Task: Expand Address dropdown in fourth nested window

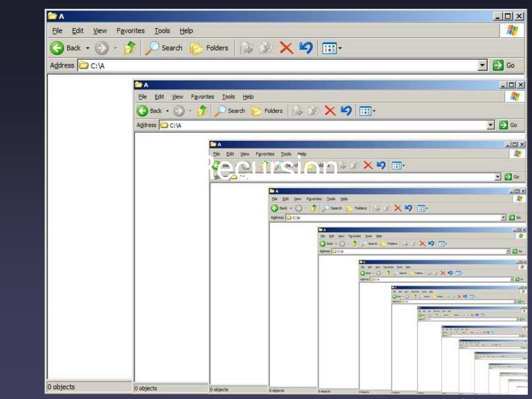Action: pyautogui.click(x=503, y=218)
